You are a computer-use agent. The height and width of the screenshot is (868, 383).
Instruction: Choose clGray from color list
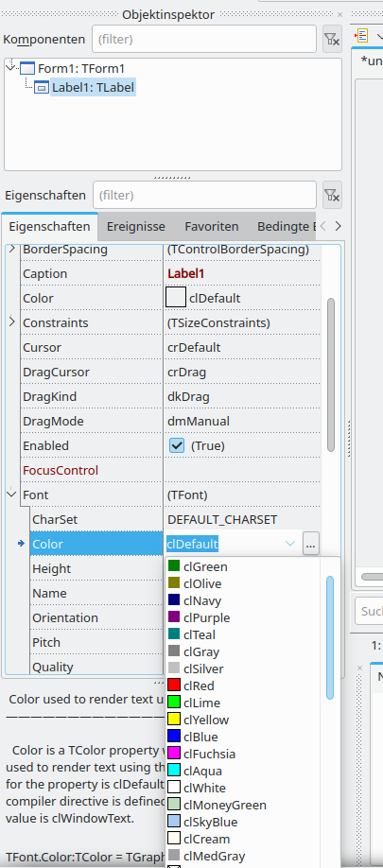tap(242, 652)
